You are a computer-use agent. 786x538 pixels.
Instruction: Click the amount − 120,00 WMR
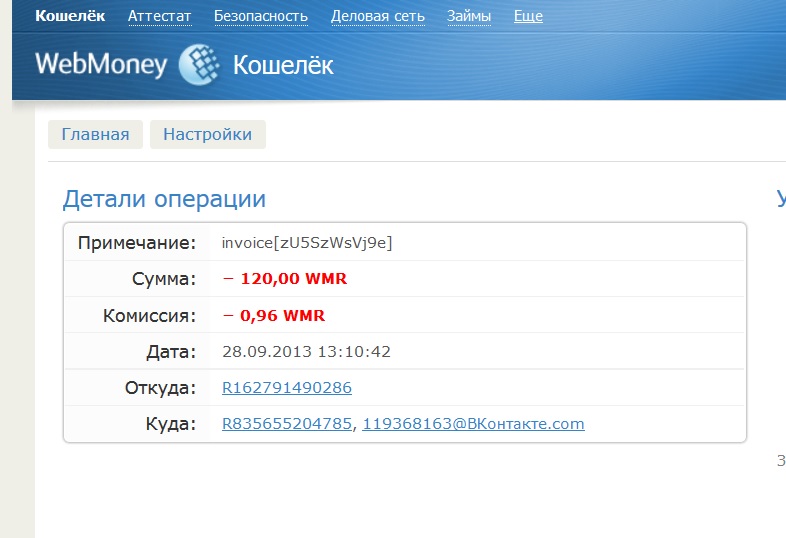coord(285,279)
